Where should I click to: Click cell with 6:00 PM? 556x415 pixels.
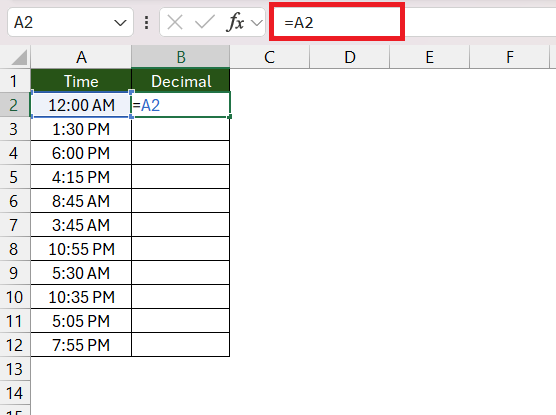(x=81, y=153)
